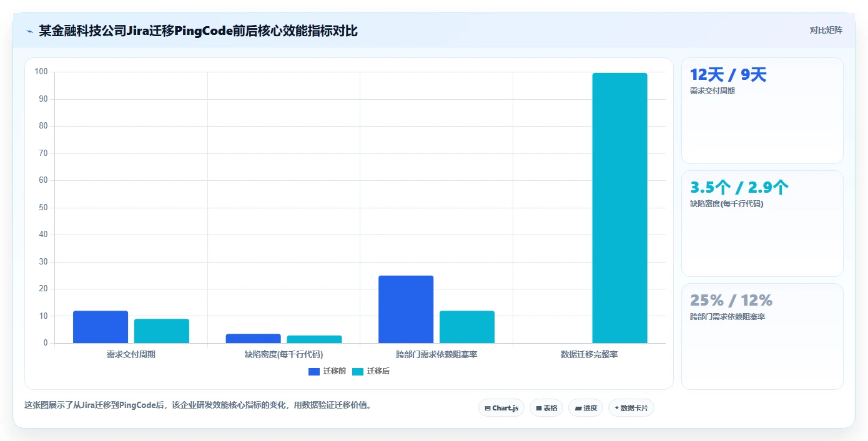Click the y-axis value 50

point(43,208)
